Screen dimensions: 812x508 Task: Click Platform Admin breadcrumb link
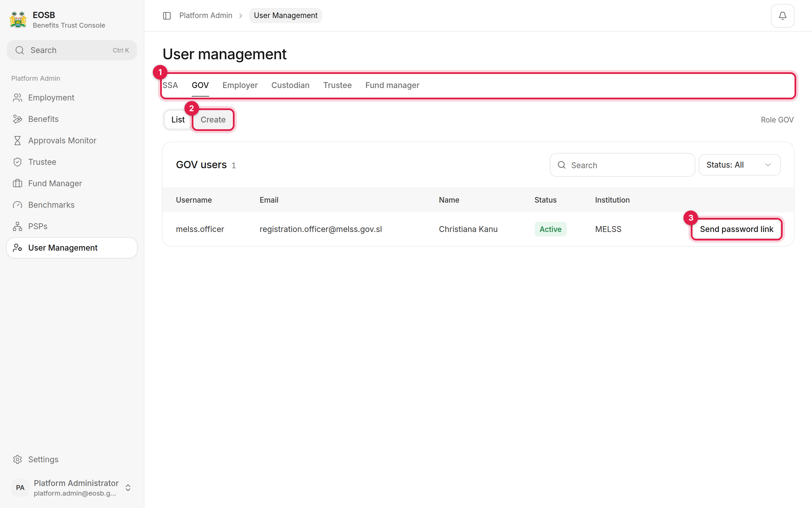click(206, 16)
